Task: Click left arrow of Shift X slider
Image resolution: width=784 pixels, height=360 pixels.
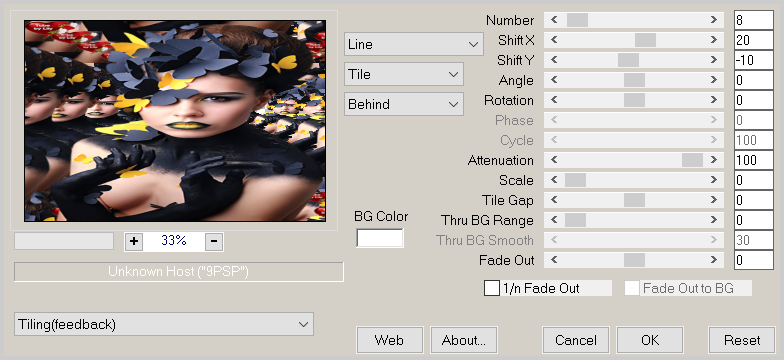Action: [554, 40]
